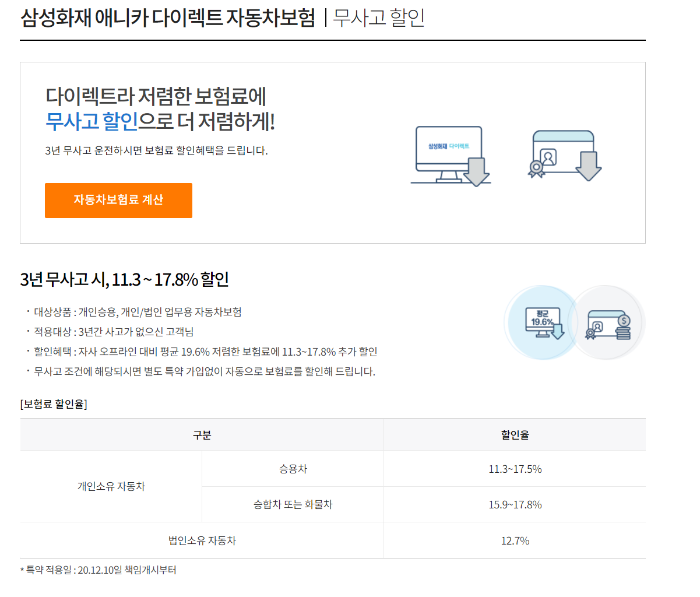Click heading 3년 무사고 시, 11.3 ~ 17.8% 할인
700x597 pixels.
124,279
